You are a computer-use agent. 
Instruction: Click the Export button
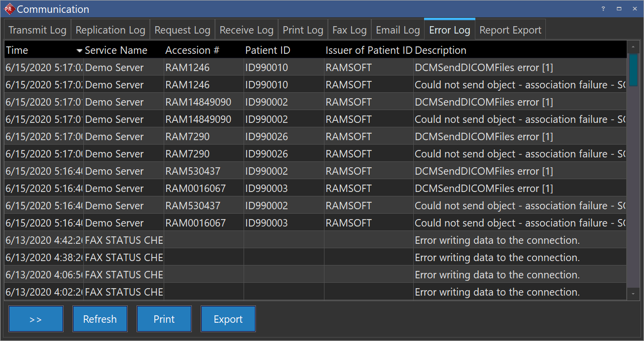coord(228,319)
